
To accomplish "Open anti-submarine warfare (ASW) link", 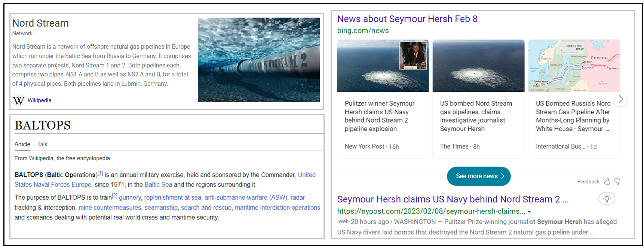I will pyautogui.click(x=246, y=197).
